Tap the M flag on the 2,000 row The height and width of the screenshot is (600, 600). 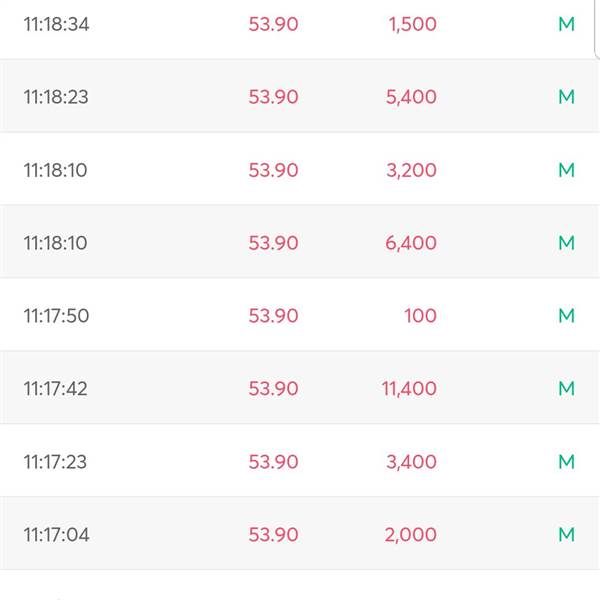[566, 535]
